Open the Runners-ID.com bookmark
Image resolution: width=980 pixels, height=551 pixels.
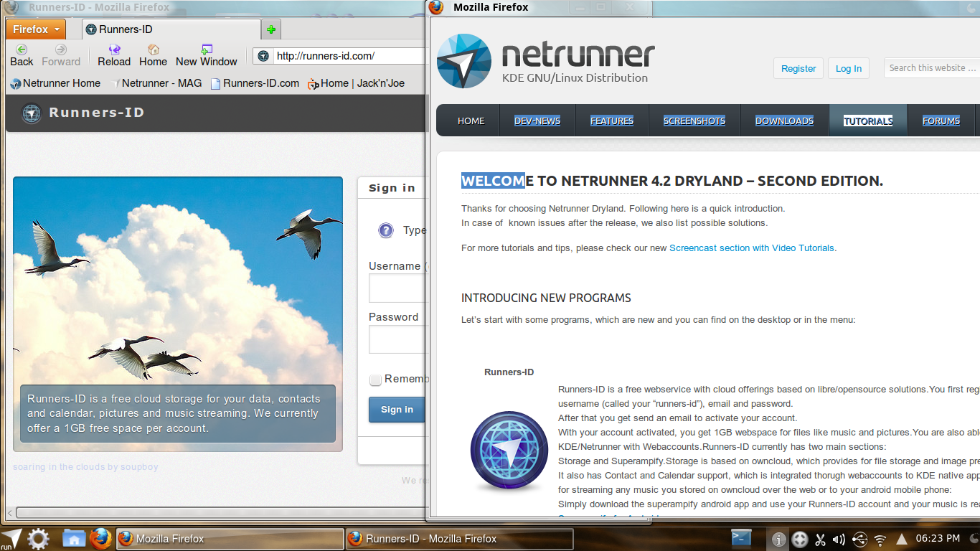255,83
